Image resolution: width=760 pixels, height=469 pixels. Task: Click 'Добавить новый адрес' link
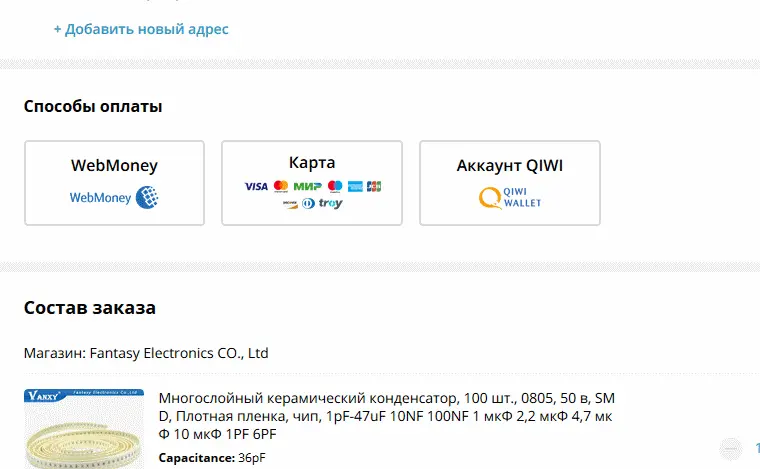click(x=141, y=29)
